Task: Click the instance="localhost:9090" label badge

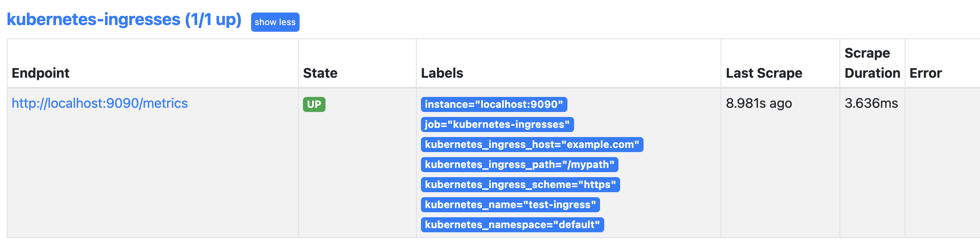Action: [x=494, y=104]
